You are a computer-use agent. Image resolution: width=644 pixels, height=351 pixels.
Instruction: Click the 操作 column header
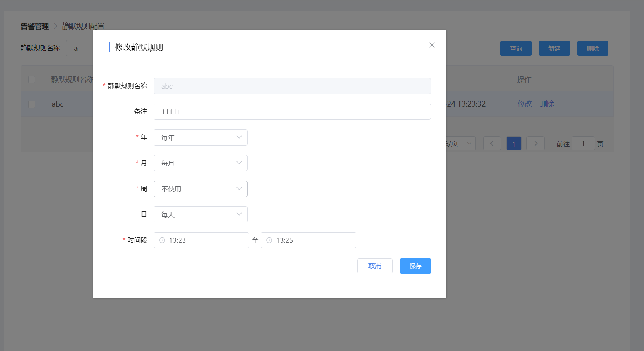pos(524,80)
